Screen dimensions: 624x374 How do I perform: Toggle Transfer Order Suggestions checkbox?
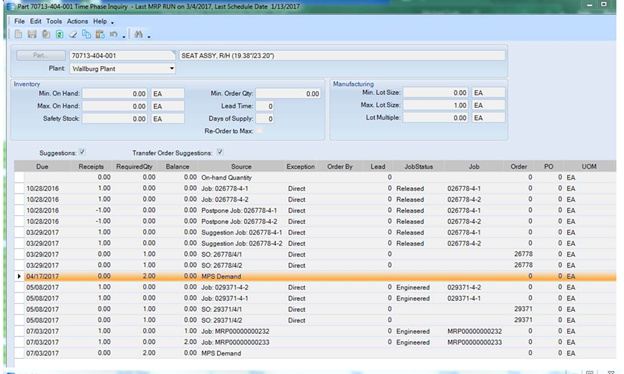[220, 152]
